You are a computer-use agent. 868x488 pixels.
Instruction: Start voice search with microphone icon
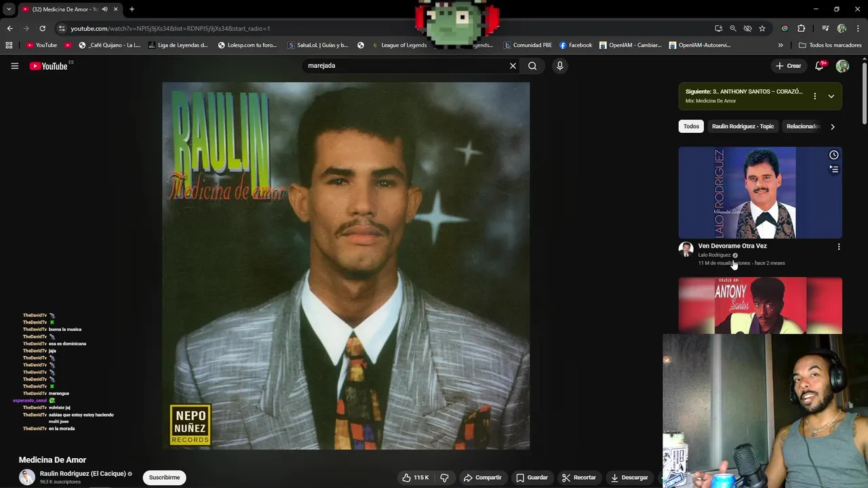(x=559, y=66)
